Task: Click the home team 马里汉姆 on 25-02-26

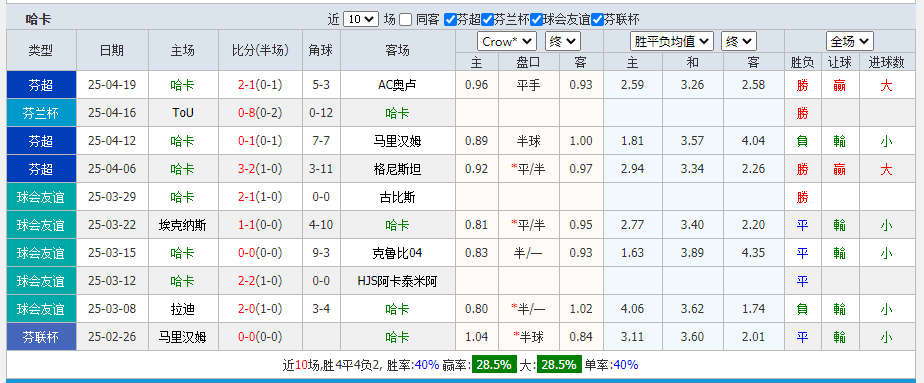Action: click(183, 337)
